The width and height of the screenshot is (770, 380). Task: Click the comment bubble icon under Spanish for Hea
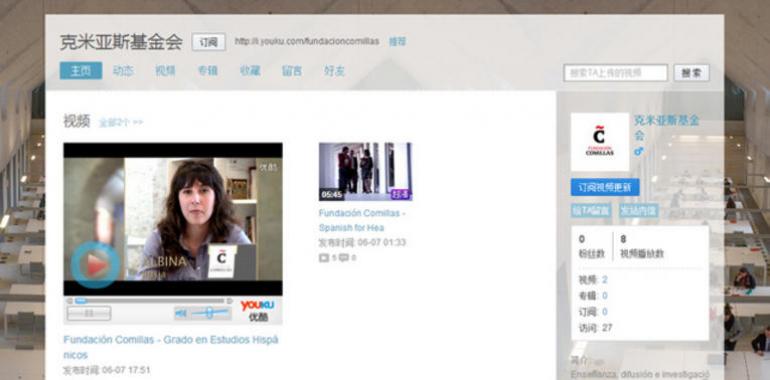(344, 257)
